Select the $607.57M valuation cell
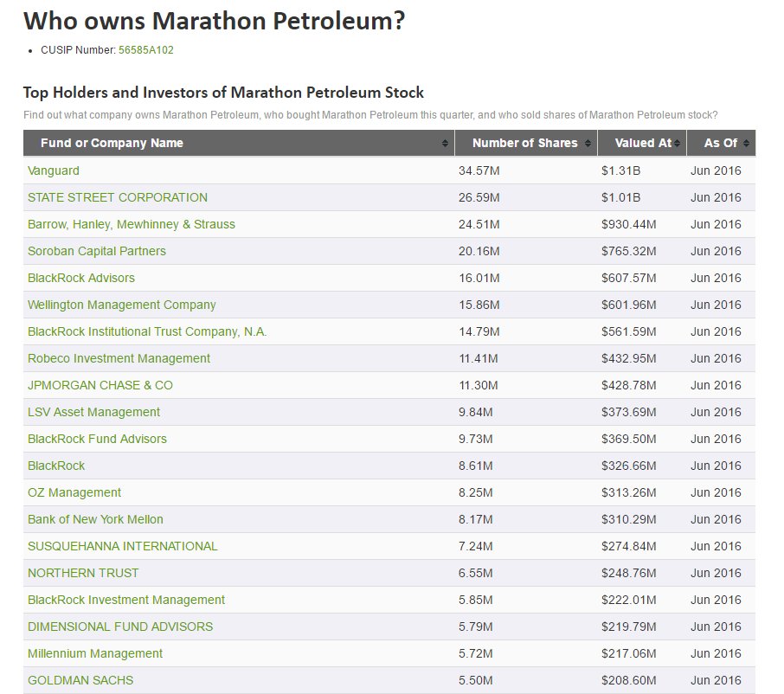 642,278
